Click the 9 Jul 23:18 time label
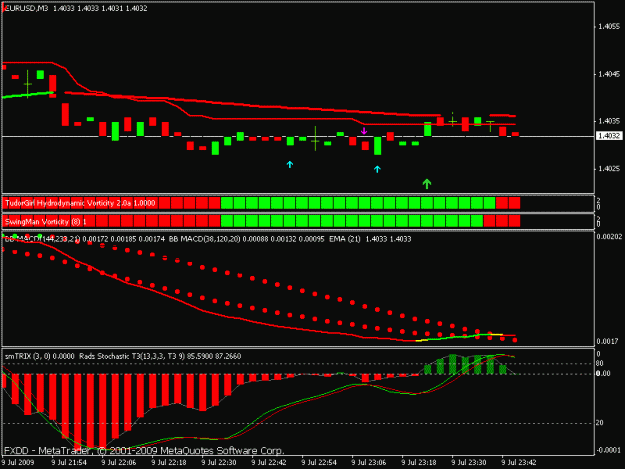The width and height of the screenshot is (625, 469). (419, 463)
